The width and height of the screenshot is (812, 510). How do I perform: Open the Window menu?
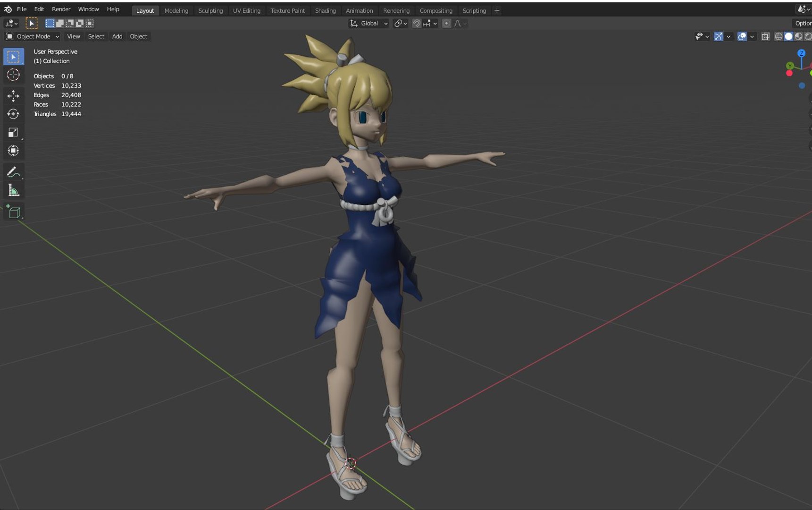(88, 9)
